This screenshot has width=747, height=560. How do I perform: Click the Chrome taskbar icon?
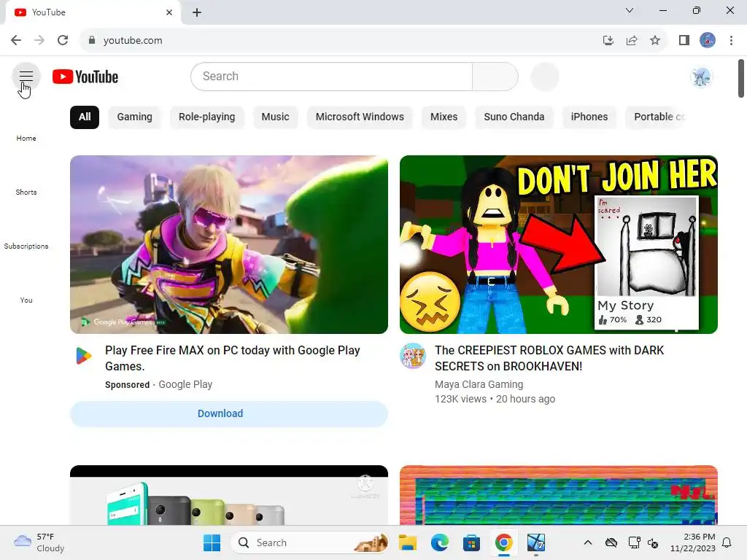(x=503, y=542)
